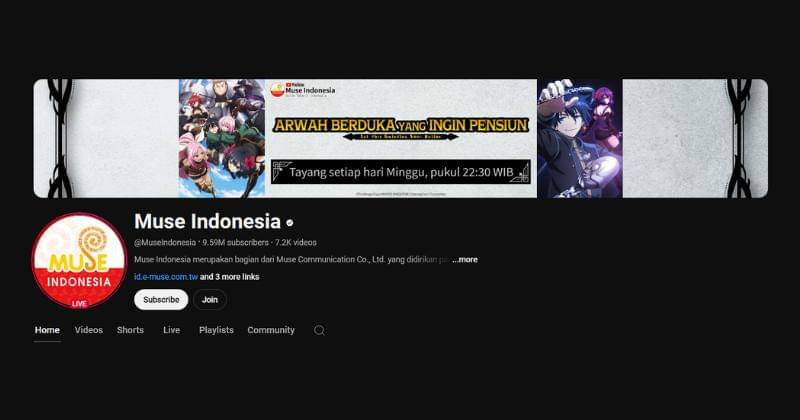800x420 pixels.
Task: Click the verified checkmark badge beside Muse Indonesia
Action: click(290, 223)
